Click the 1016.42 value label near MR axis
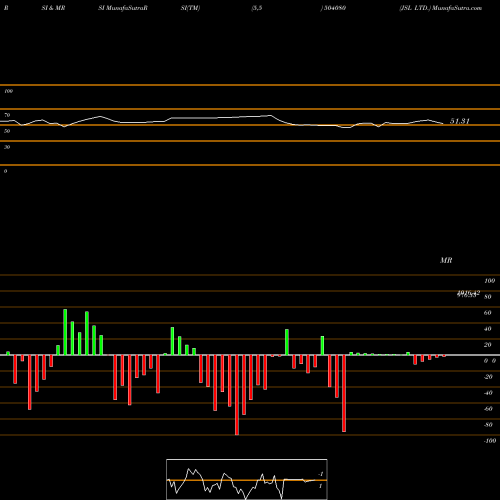Viewport: 500px width, 500px height. coord(469,292)
